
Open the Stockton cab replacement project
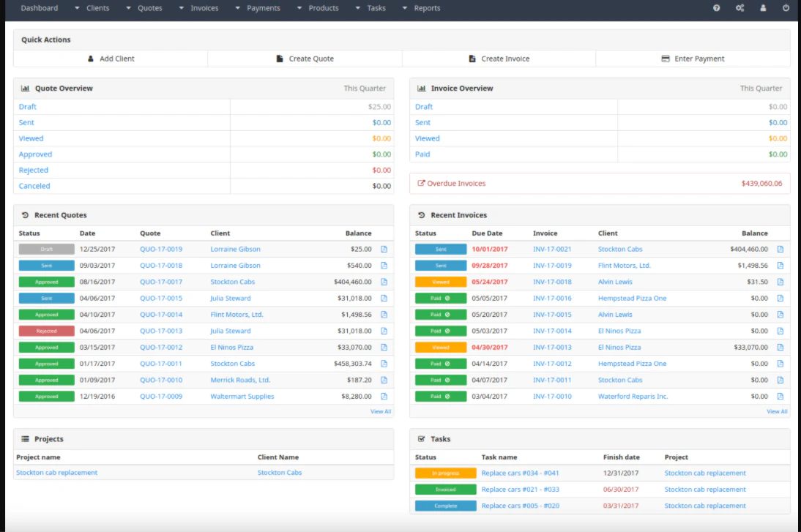tap(56, 473)
